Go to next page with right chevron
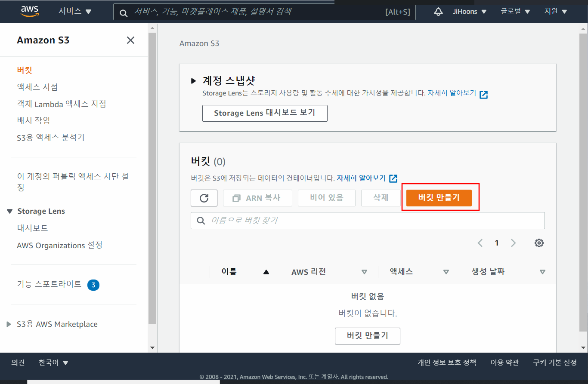This screenshot has height=384, width=588. click(513, 243)
